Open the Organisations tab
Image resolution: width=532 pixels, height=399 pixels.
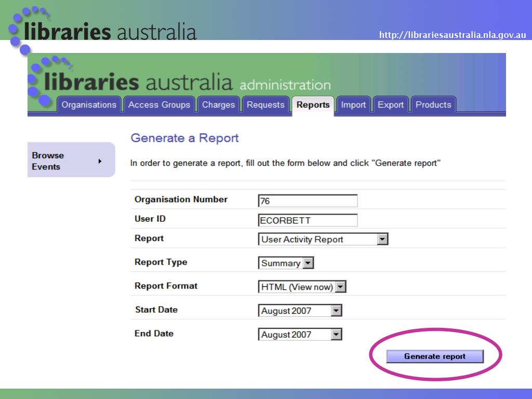[x=89, y=105]
